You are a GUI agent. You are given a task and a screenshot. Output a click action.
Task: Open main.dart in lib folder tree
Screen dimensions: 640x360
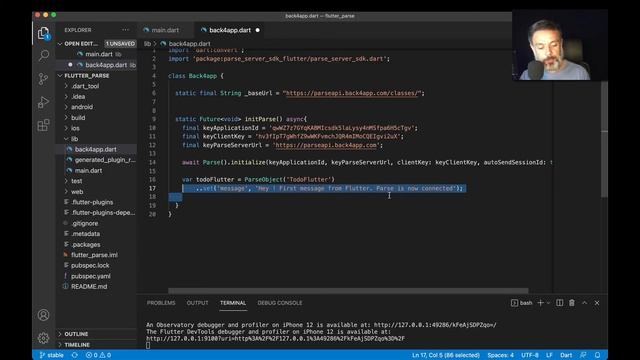click(x=88, y=171)
